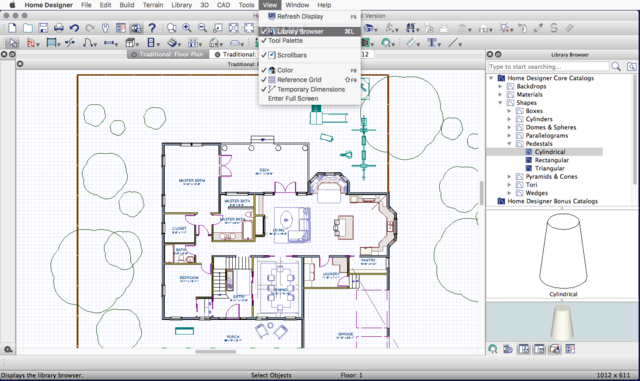Screen dimensions: 640x381
Task: Click the eyedropper tool in the top toolbar
Action: (x=538, y=28)
